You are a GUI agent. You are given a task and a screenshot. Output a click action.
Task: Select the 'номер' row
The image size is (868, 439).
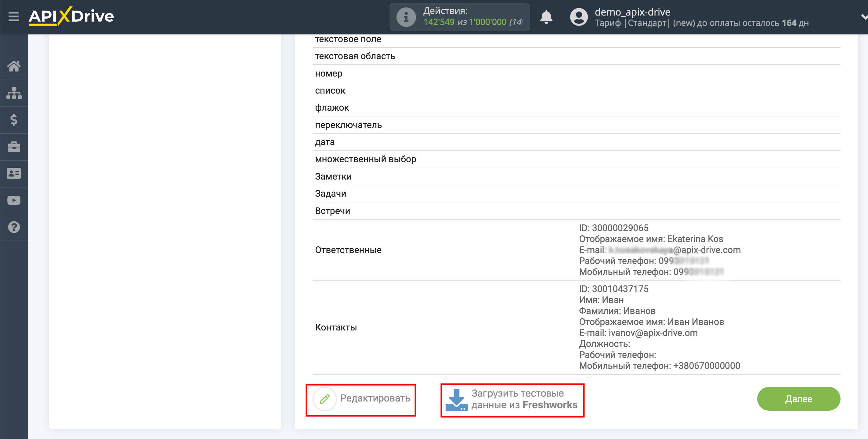[576, 73]
